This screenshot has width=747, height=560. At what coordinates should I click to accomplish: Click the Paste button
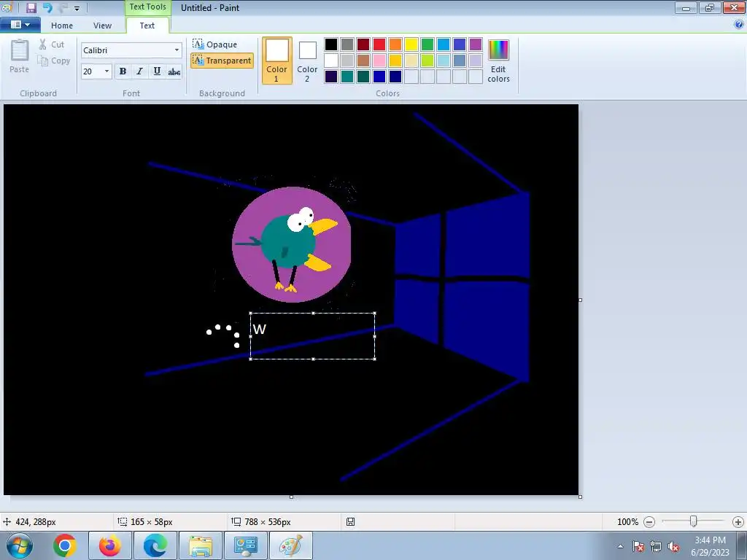[19, 56]
